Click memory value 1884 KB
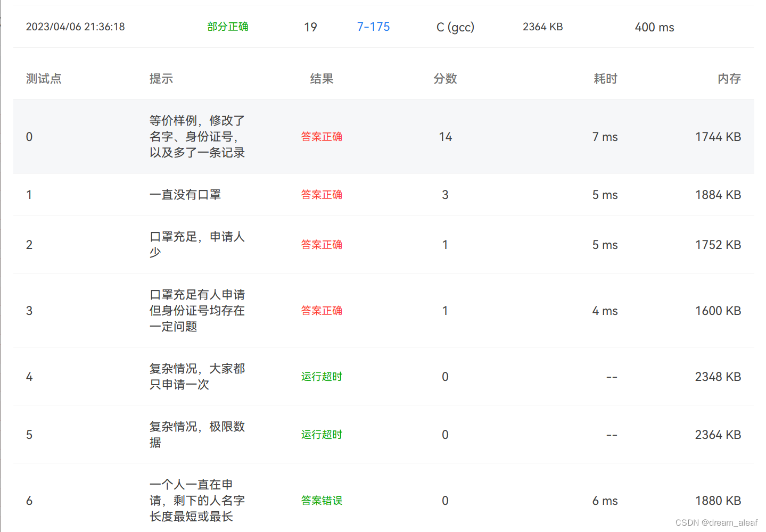 [718, 195]
